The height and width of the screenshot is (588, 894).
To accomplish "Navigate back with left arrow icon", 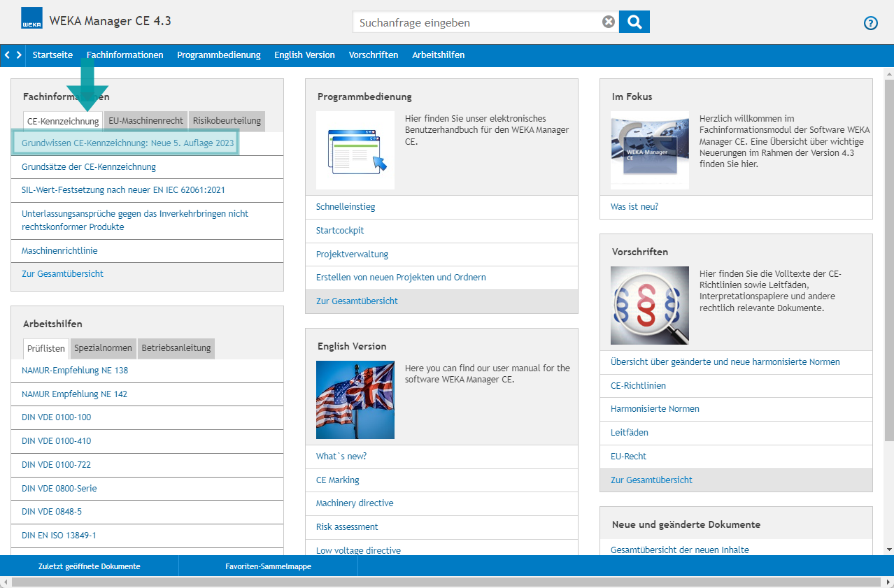I will click(x=7, y=55).
